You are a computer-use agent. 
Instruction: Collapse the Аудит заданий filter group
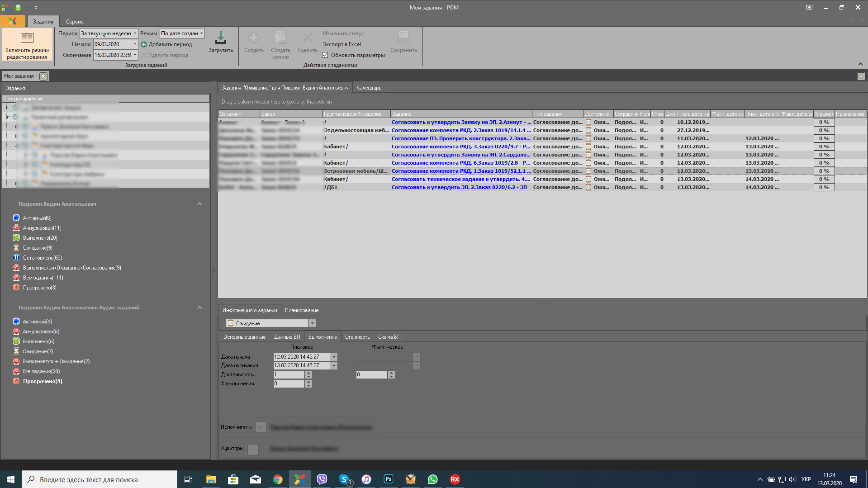coord(199,308)
